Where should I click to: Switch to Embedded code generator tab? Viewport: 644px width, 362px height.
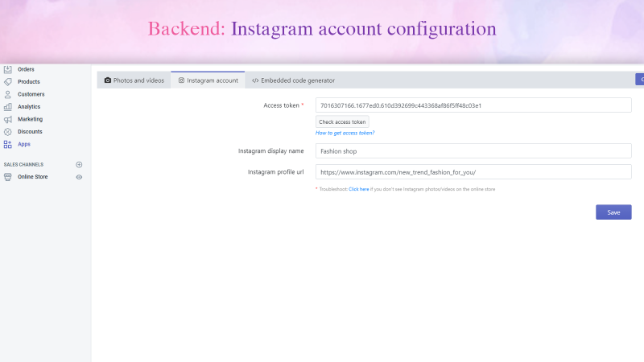(293, 80)
